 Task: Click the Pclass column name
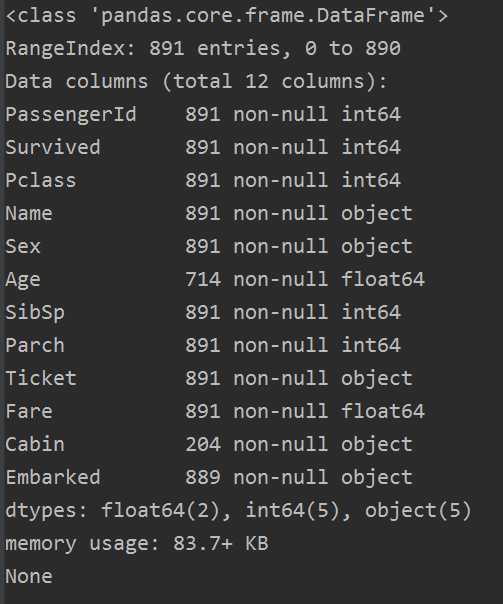[41, 181]
